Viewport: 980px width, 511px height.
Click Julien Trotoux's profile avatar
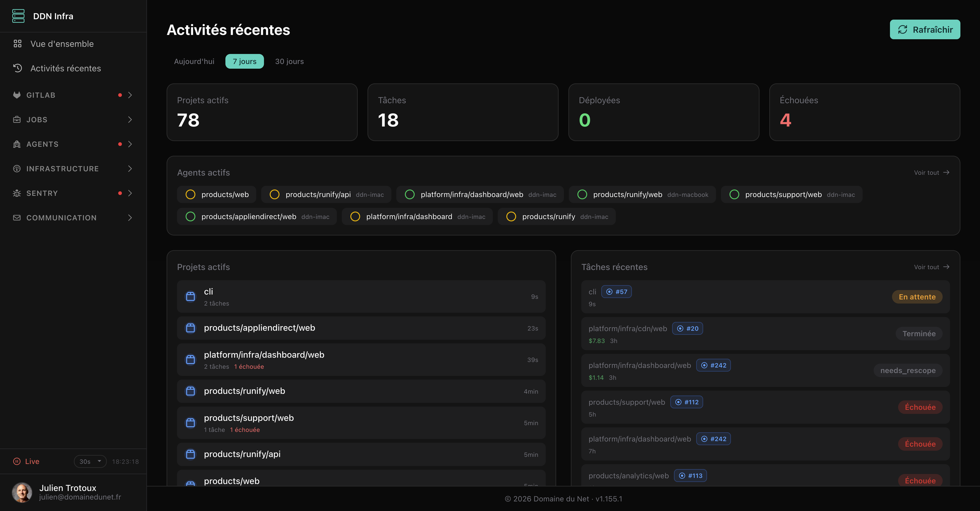(22, 492)
